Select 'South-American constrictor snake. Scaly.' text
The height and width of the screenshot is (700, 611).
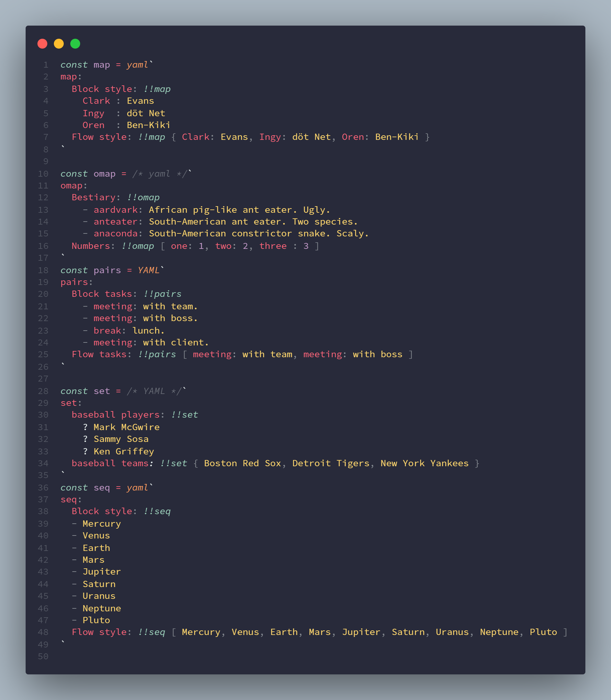point(259,233)
